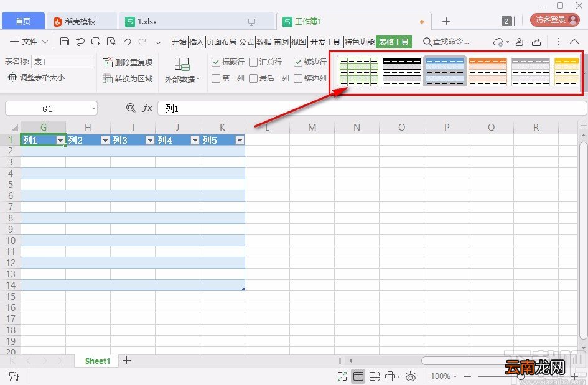
Task: Open the more options vertical dots
Action: (x=558, y=41)
